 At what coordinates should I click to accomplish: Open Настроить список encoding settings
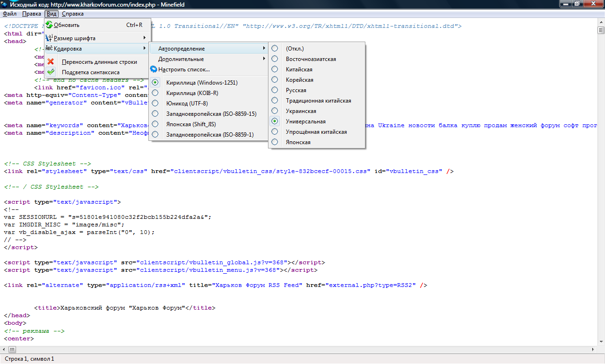208,69
